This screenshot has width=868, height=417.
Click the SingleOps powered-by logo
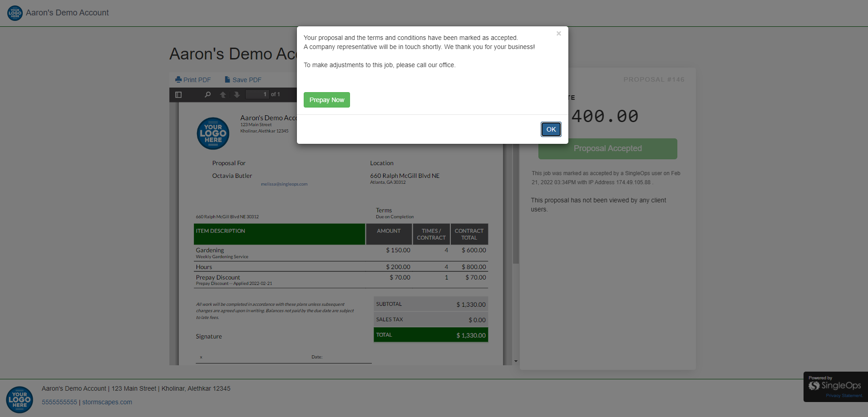point(834,386)
